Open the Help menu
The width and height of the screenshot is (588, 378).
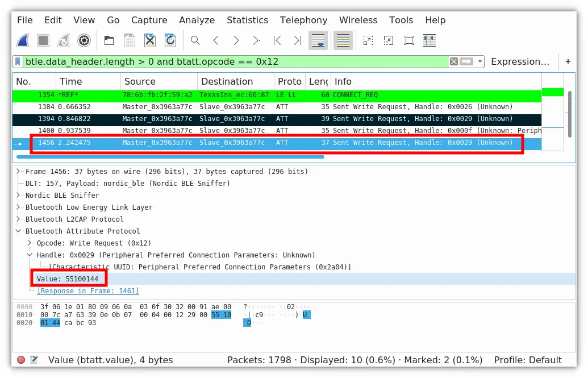(x=435, y=20)
